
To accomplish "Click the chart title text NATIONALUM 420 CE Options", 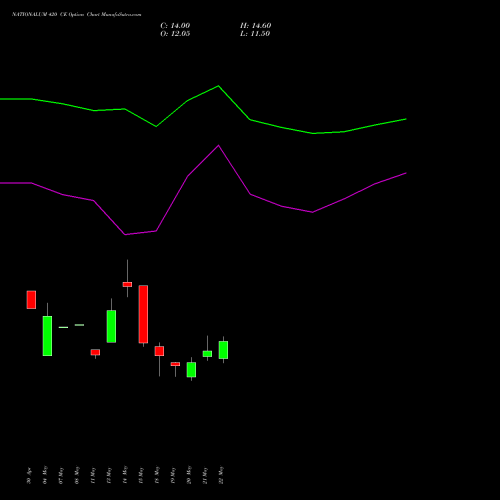I will pyautogui.click(x=48, y=15).
